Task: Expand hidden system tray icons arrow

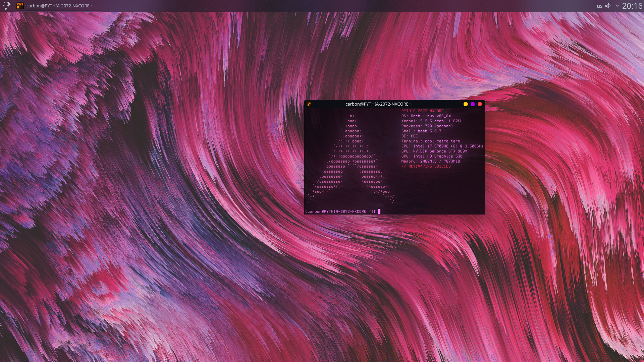Action: (x=617, y=6)
